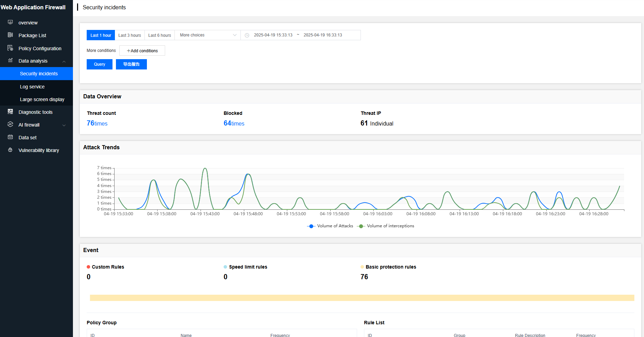This screenshot has width=644, height=337.
Task: Click the red Custom Rules dot
Action: click(x=88, y=267)
